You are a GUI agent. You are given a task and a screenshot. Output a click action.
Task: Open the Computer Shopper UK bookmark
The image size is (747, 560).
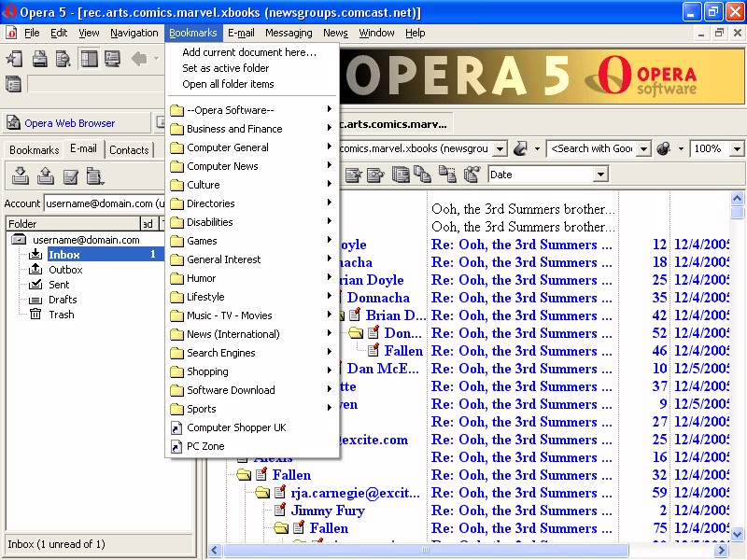pos(251,427)
